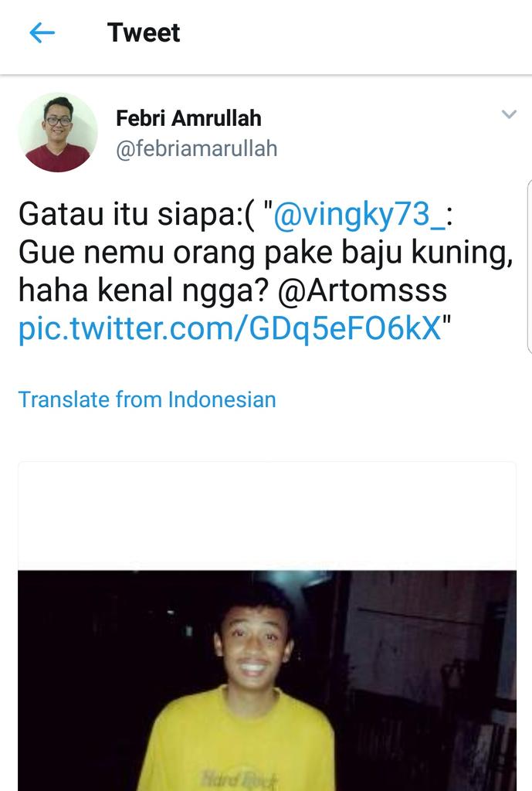The height and width of the screenshot is (791, 532).
Task: Expand the tweet options chevron
Action: click(x=509, y=114)
